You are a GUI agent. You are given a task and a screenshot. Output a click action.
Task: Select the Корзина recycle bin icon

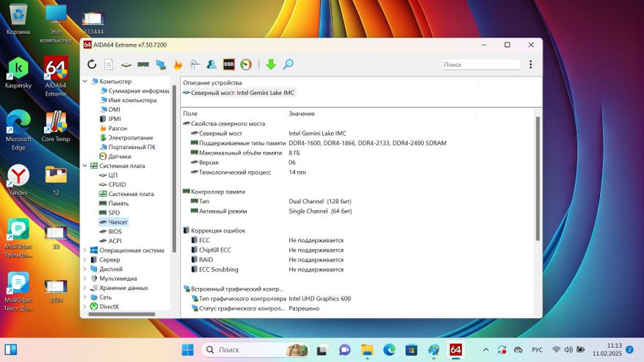18,19
